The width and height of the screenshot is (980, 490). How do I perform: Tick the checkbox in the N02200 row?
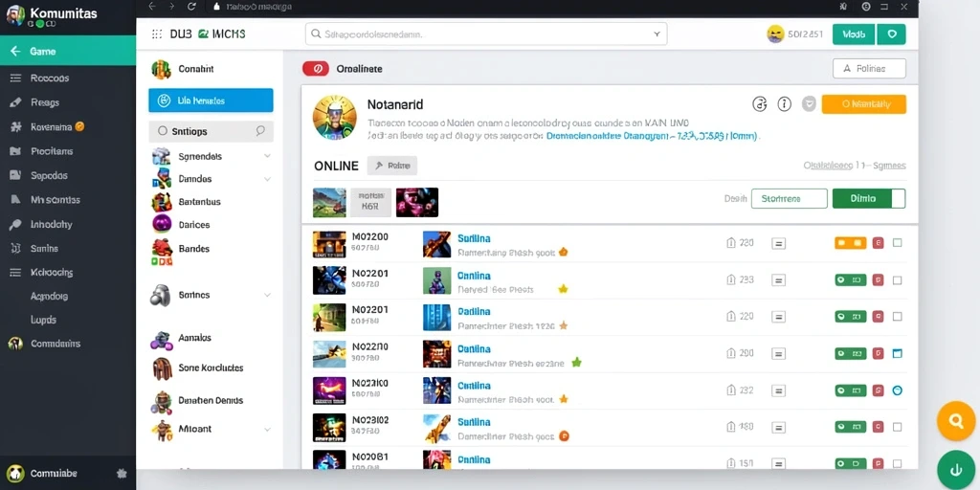coord(898,243)
